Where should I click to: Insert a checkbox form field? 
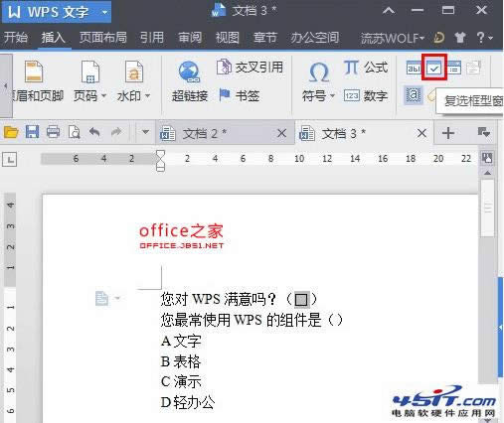(434, 68)
